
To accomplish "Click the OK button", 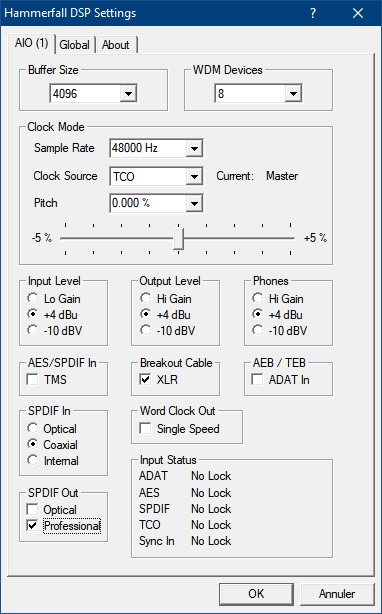I will (256, 594).
